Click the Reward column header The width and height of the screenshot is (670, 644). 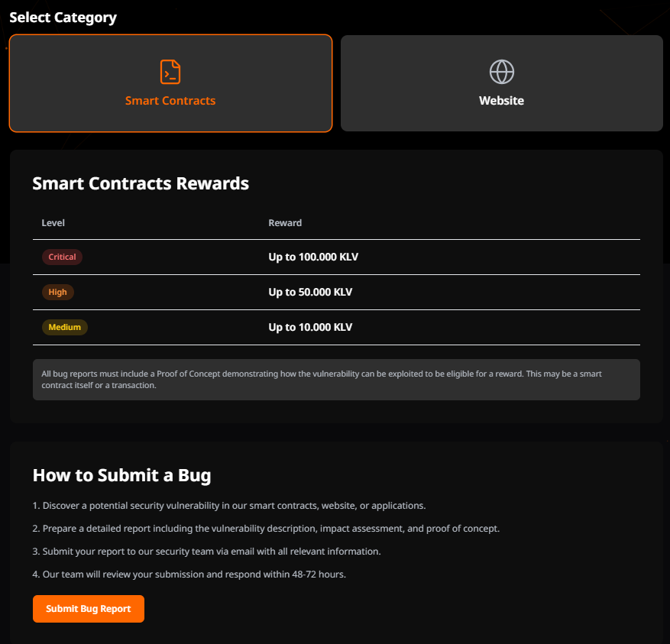pos(285,222)
